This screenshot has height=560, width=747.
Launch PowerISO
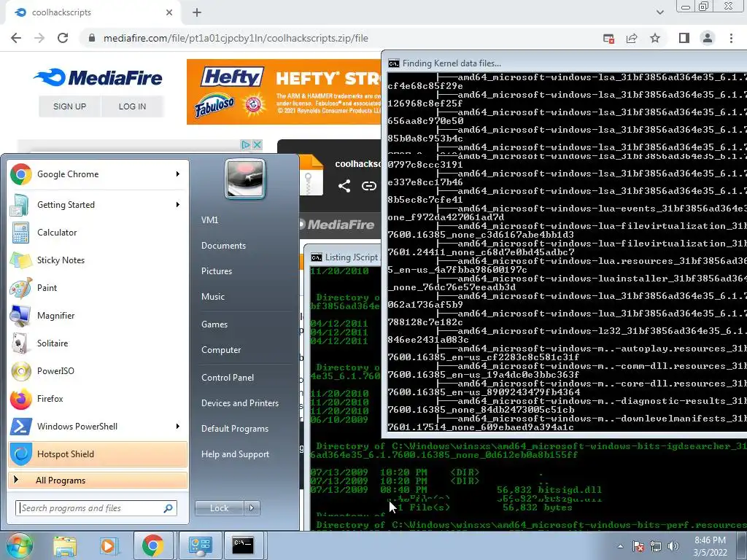click(98, 371)
